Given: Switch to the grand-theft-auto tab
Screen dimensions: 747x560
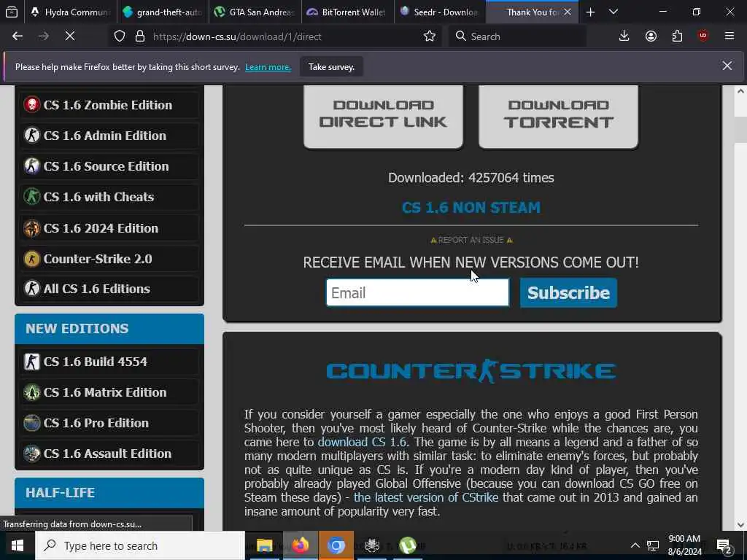Looking at the screenshot, I should point(163,12).
